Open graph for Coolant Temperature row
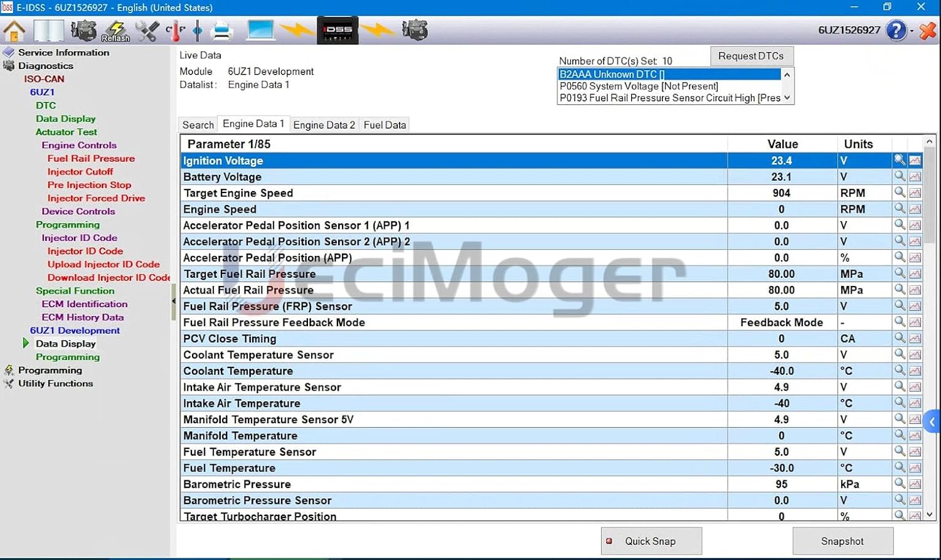Image resolution: width=941 pixels, height=560 pixels. pyautogui.click(x=915, y=371)
